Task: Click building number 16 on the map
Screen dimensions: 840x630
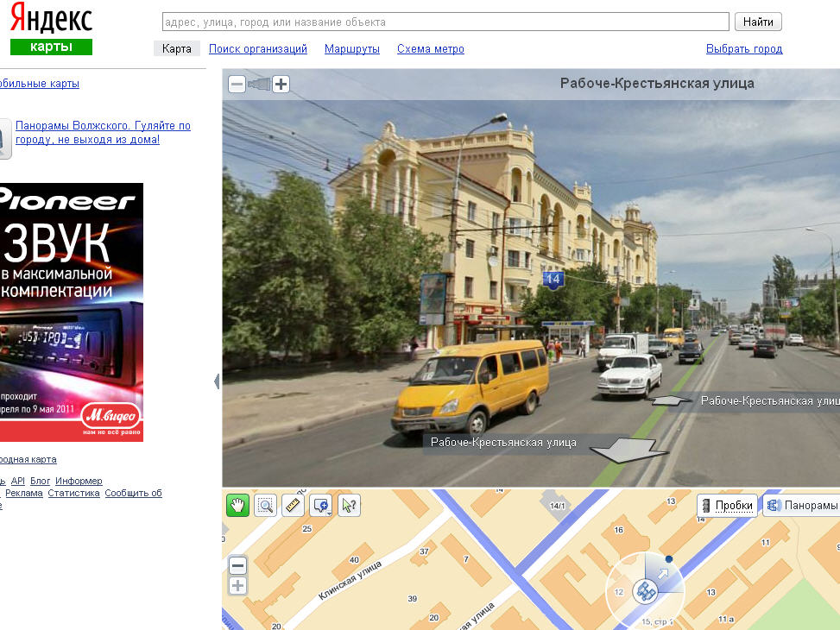Action: [619, 530]
